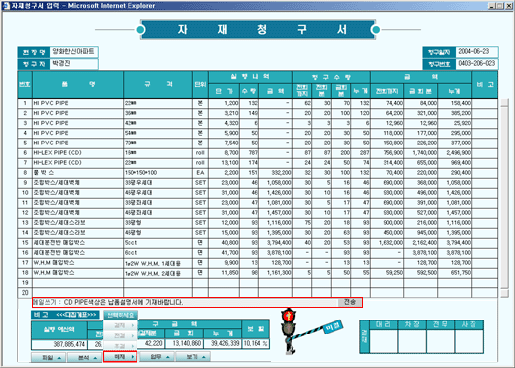Image resolution: width=515 pixels, height=368 pixels.
Task: Select the cumulative amount 158,400 cell
Action: [x=455, y=103]
